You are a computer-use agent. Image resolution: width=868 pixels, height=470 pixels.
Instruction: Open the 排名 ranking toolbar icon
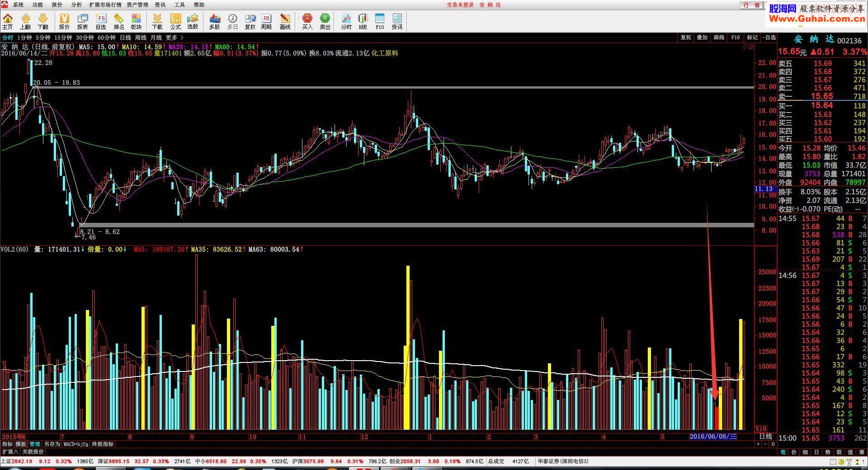119,21
